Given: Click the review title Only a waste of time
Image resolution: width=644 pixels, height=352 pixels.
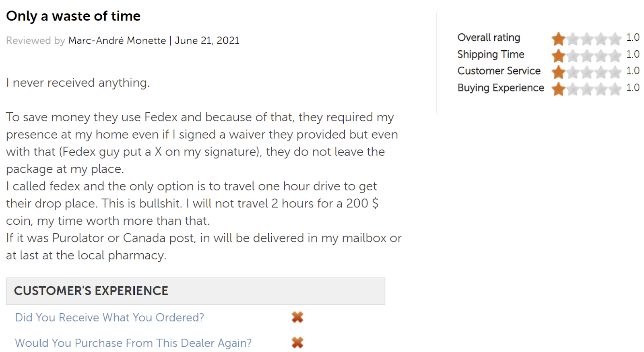Looking at the screenshot, I should coord(73,16).
